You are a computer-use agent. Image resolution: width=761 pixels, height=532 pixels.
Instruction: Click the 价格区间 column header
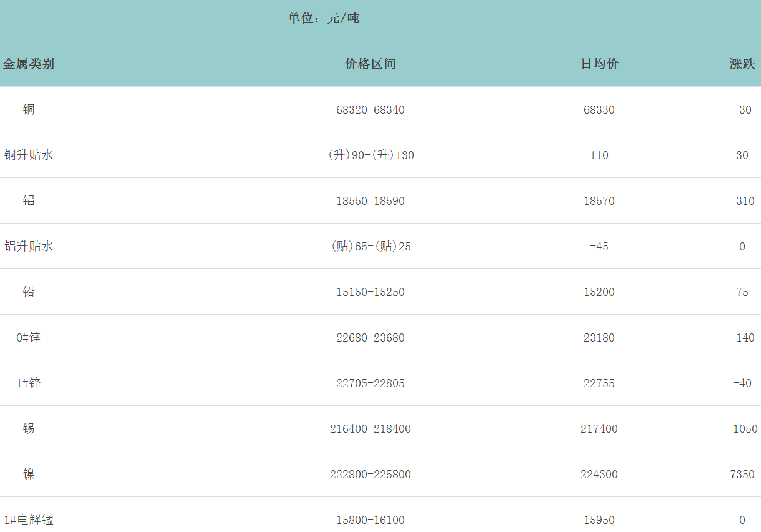point(371,64)
